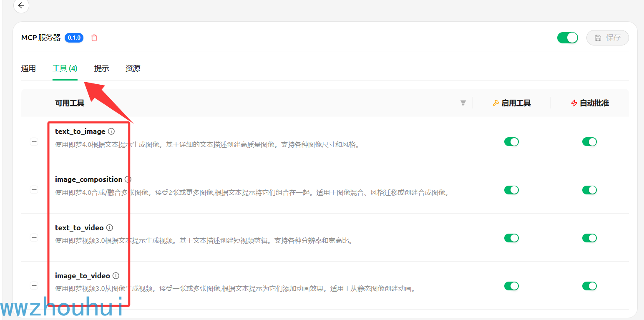Click the text_to_image tool name
The width and height of the screenshot is (644, 320).
click(x=80, y=131)
